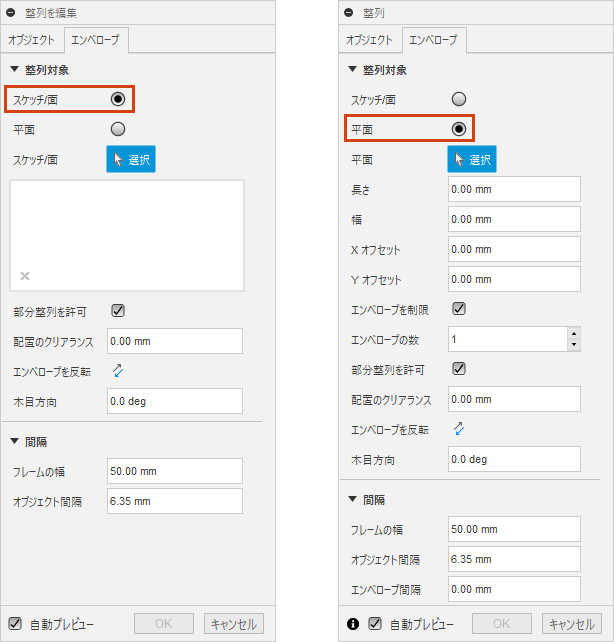The height and width of the screenshot is (642, 614).
Task: Click the スケッチ/面 selection list box
Action: click(127, 235)
